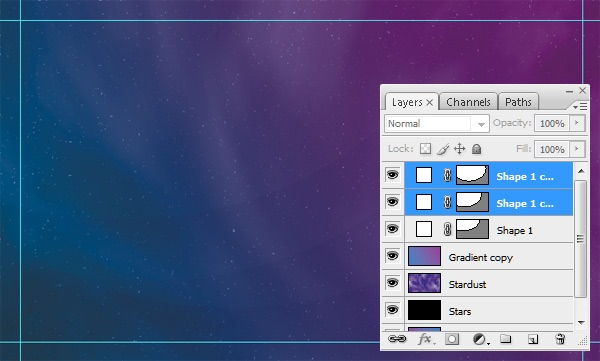Click the layers list scrollbar thumb
The width and height of the screenshot is (600, 361).
click(x=581, y=238)
